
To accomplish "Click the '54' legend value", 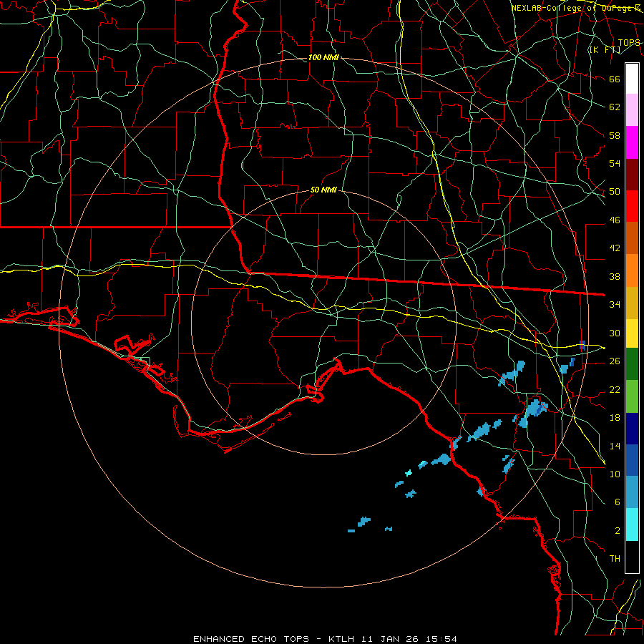I will click(615, 163).
